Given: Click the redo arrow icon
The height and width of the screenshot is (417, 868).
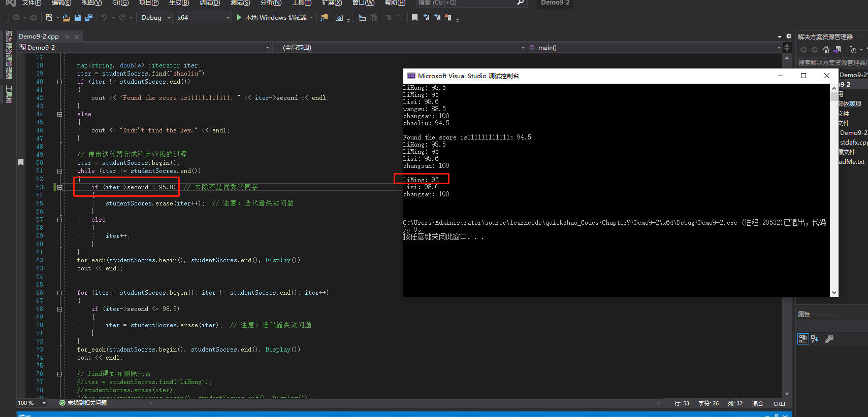Looking at the screenshot, I should tap(122, 18).
